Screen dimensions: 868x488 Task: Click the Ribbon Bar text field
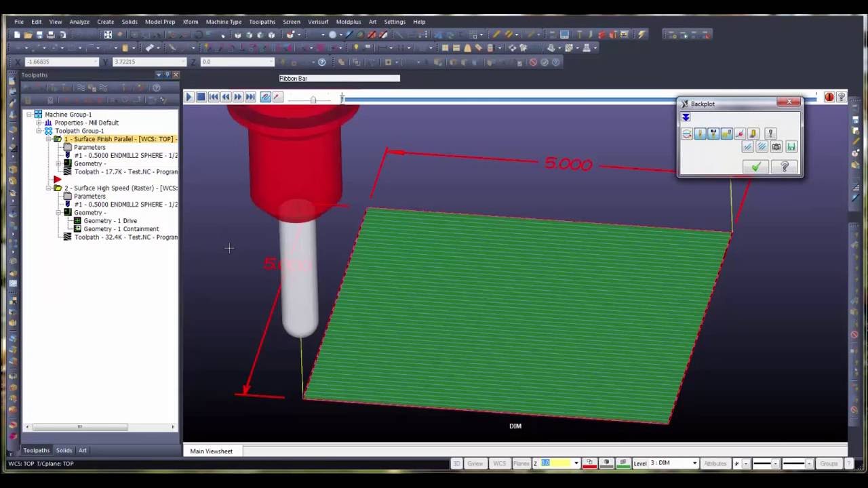[x=339, y=79]
